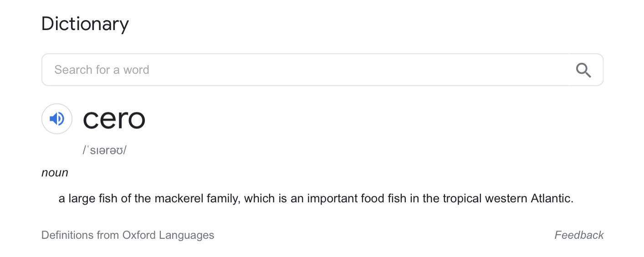Click the headword 'cero'
The image size is (644, 257).
[114, 119]
